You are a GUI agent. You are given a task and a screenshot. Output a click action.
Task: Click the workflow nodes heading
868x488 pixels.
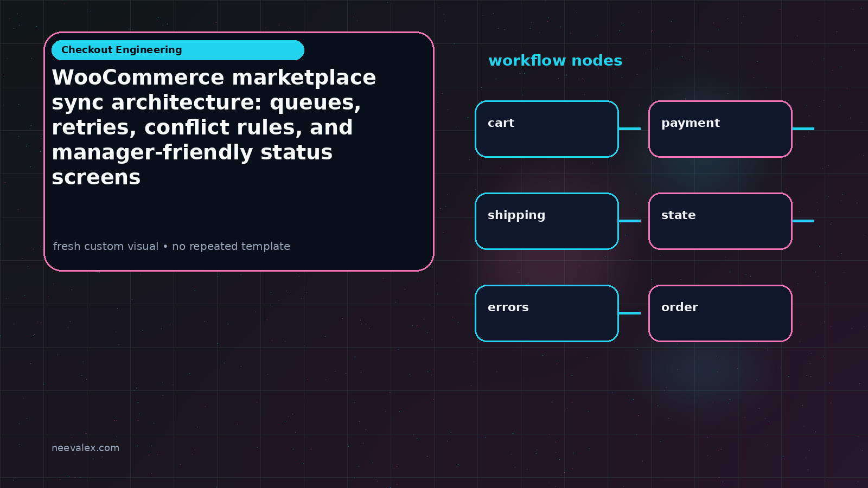click(555, 61)
